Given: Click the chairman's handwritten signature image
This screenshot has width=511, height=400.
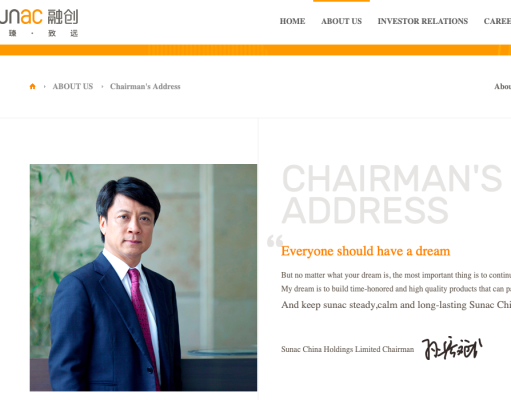Looking at the screenshot, I should 452,348.
